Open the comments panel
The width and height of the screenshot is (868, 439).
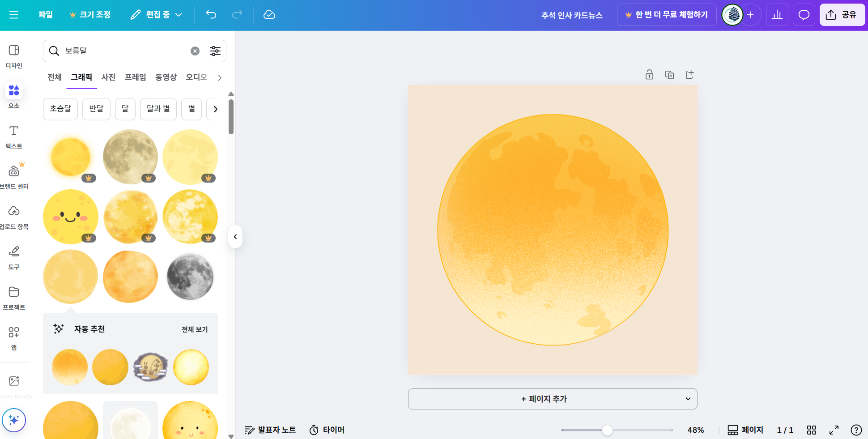[x=804, y=14]
